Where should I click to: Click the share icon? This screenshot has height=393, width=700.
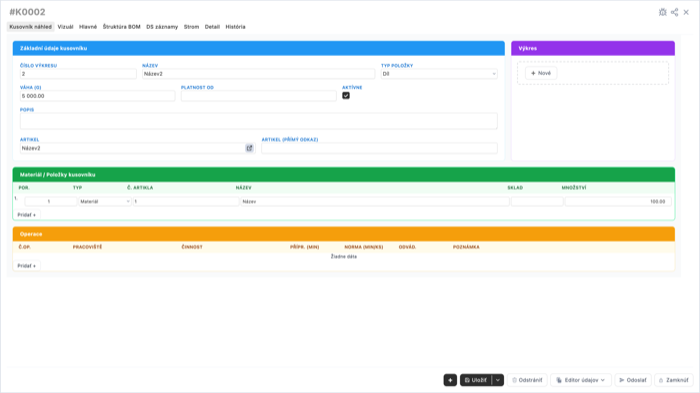pyautogui.click(x=675, y=12)
